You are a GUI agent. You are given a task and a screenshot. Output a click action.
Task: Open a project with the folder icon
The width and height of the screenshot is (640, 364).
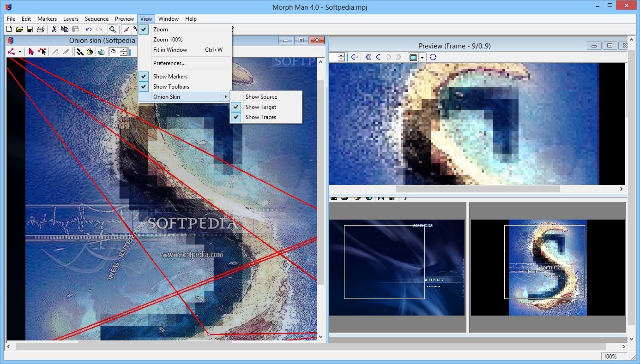pyautogui.click(x=19, y=29)
